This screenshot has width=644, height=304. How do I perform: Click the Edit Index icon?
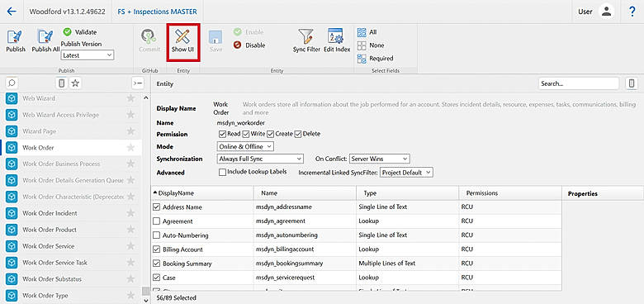pyautogui.click(x=335, y=36)
